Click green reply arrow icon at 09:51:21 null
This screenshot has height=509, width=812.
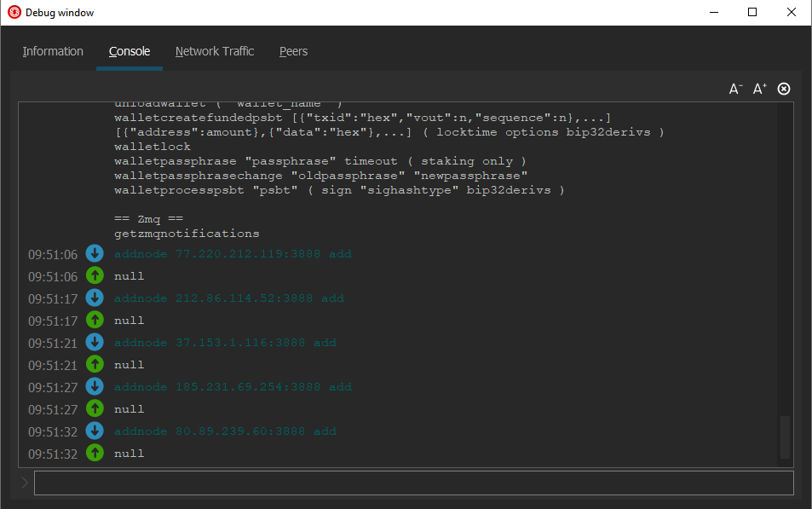tap(95, 364)
